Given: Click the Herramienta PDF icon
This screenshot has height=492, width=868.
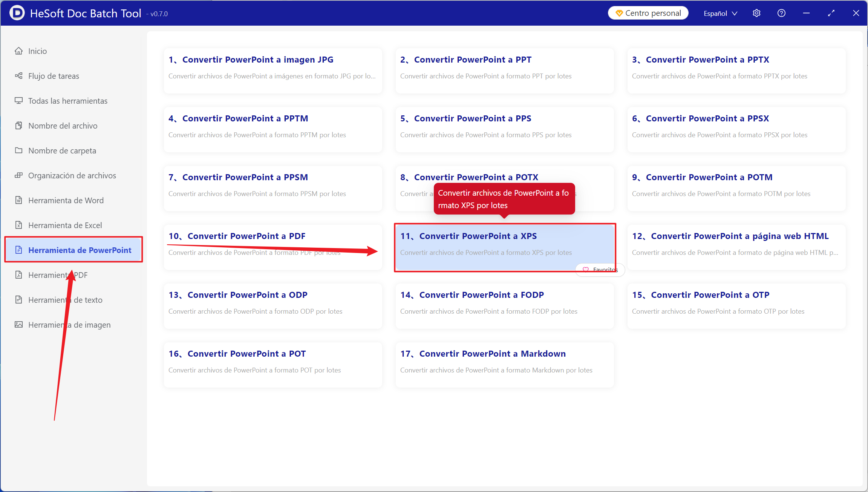Looking at the screenshot, I should pos(18,275).
